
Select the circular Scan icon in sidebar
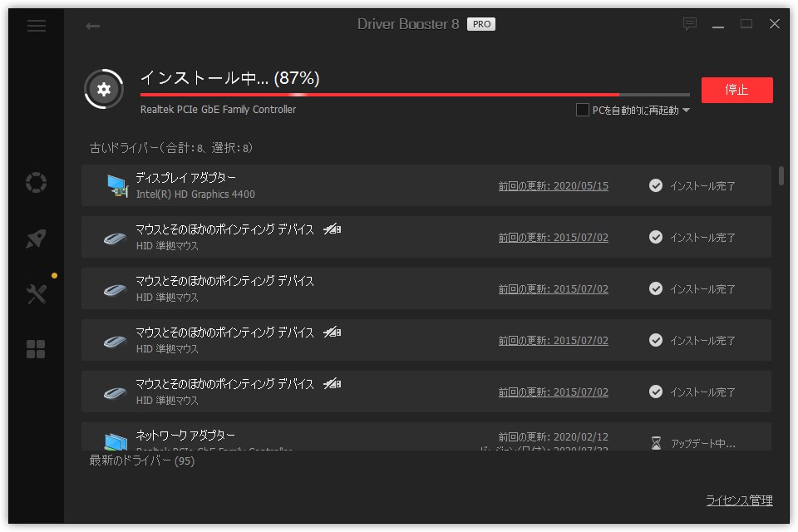tap(36, 182)
